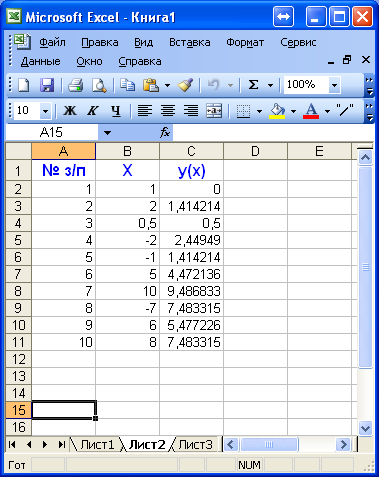Apply Borders icon
379x477 pixels.
(x=243, y=111)
